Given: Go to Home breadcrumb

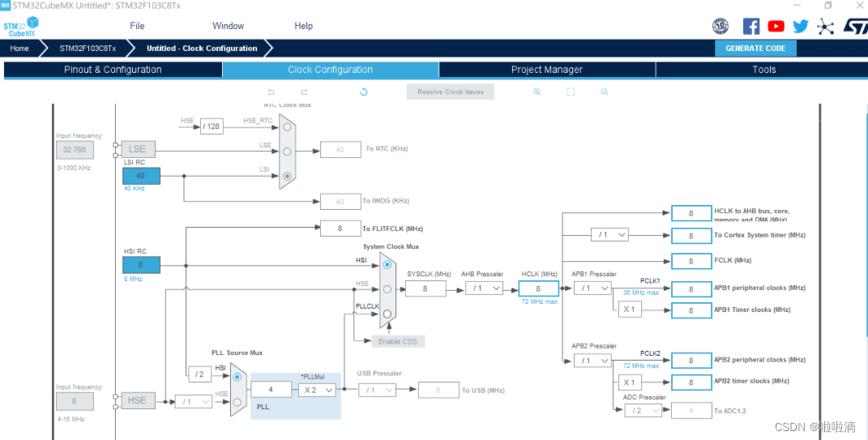Looking at the screenshot, I should 19,48.
